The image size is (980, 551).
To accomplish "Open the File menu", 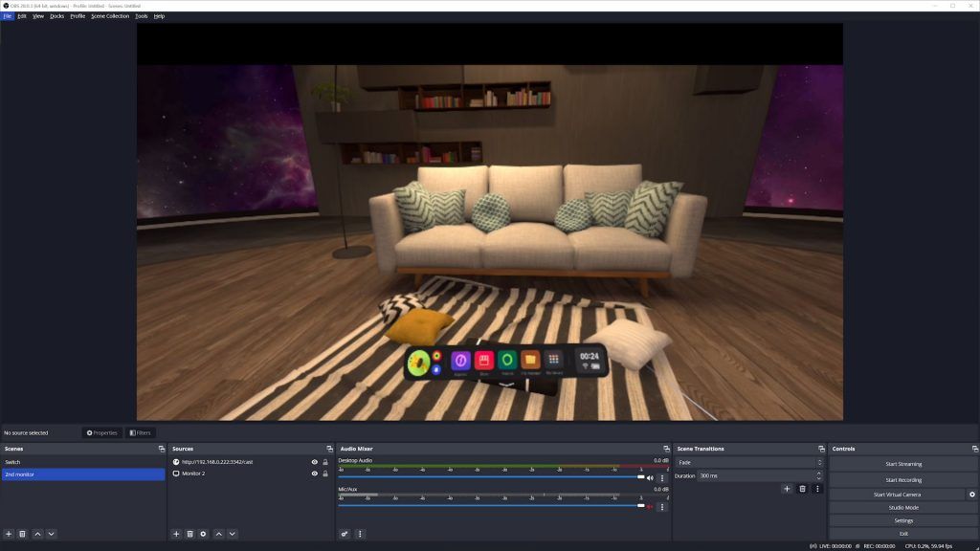I will pos(8,16).
